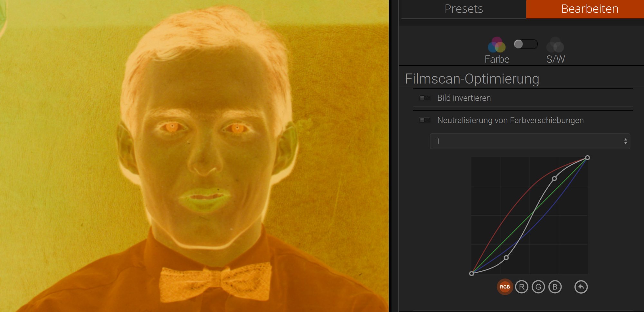Viewport: 644px width, 312px height.
Task: Click the S/W label
Action: point(555,59)
